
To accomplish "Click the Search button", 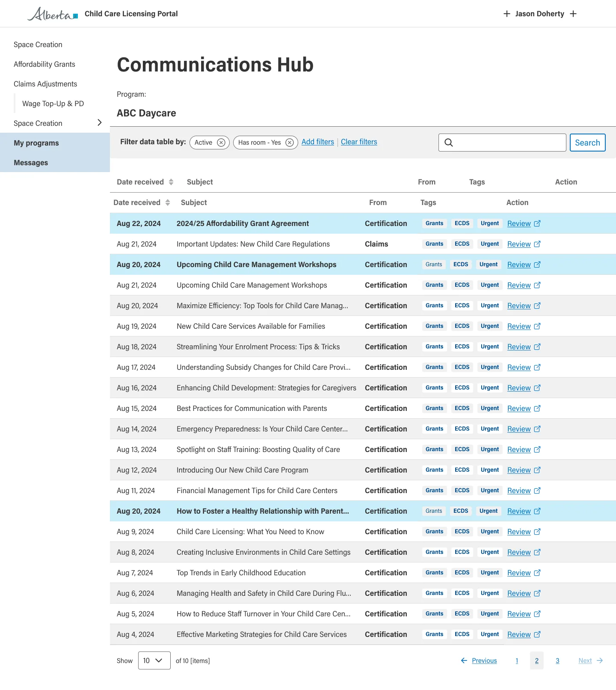I will [x=587, y=143].
